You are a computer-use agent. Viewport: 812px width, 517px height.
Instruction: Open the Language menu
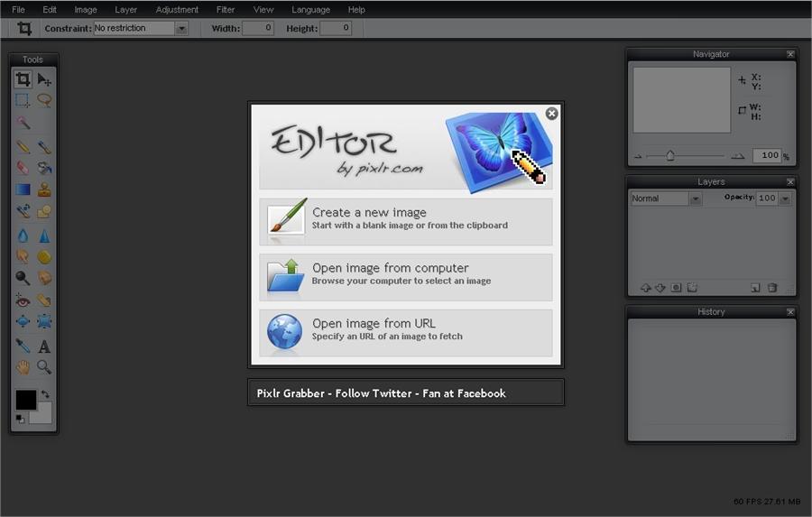tap(310, 9)
